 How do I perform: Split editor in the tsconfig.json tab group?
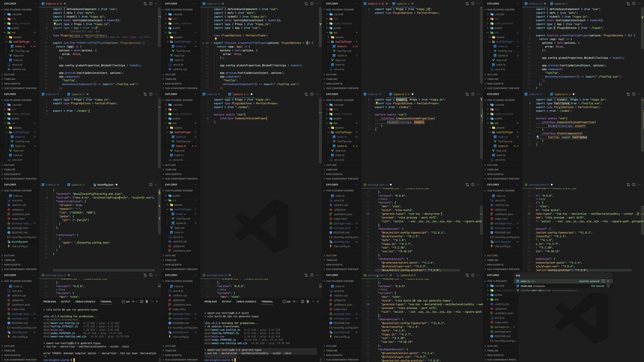[151, 185]
